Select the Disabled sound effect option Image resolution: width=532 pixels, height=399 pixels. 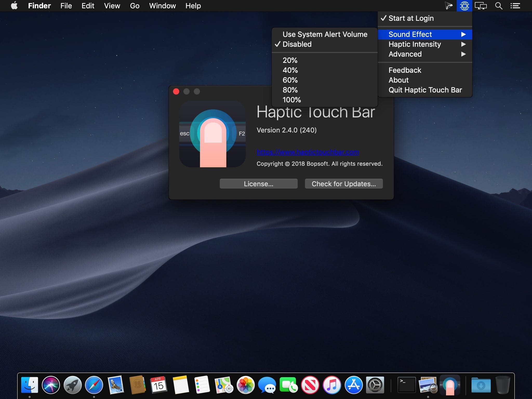(x=297, y=44)
